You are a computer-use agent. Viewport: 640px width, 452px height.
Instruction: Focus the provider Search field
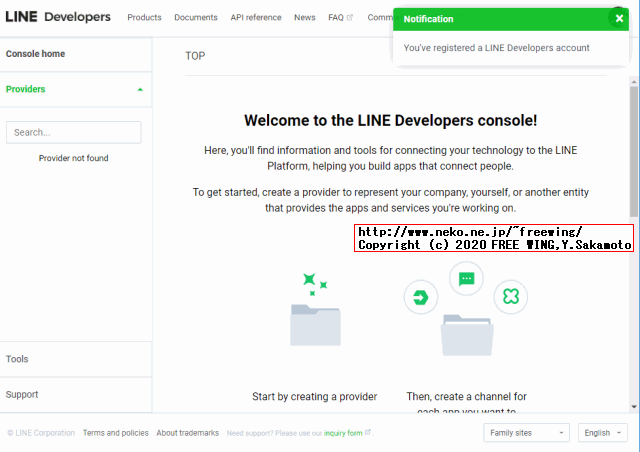pos(73,132)
